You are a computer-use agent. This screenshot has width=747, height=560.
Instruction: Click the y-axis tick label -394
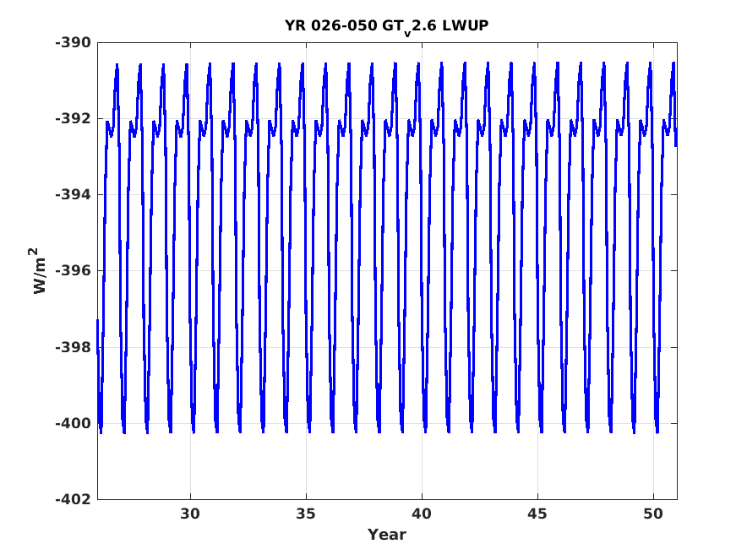coord(73,195)
